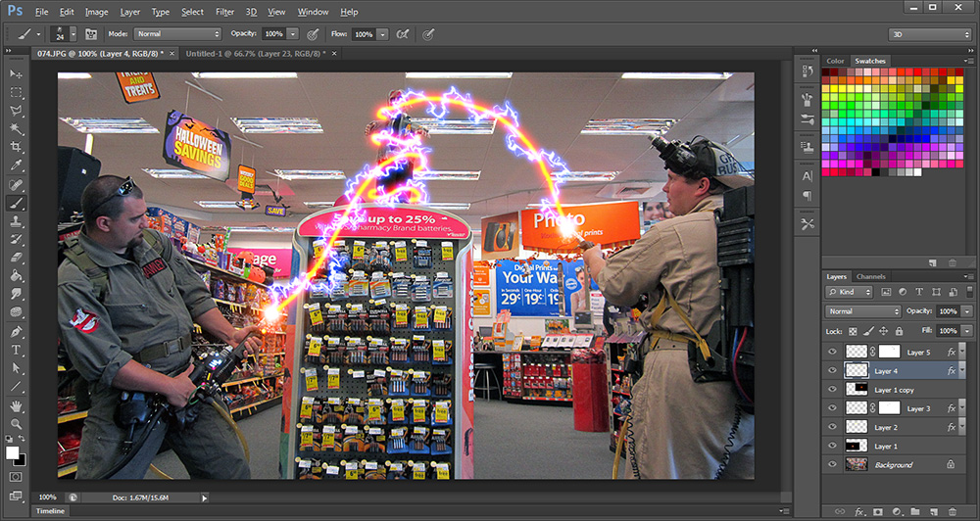Viewport: 980px width, 521px height.
Task: Open the Window menu
Action: pyautogui.click(x=314, y=12)
